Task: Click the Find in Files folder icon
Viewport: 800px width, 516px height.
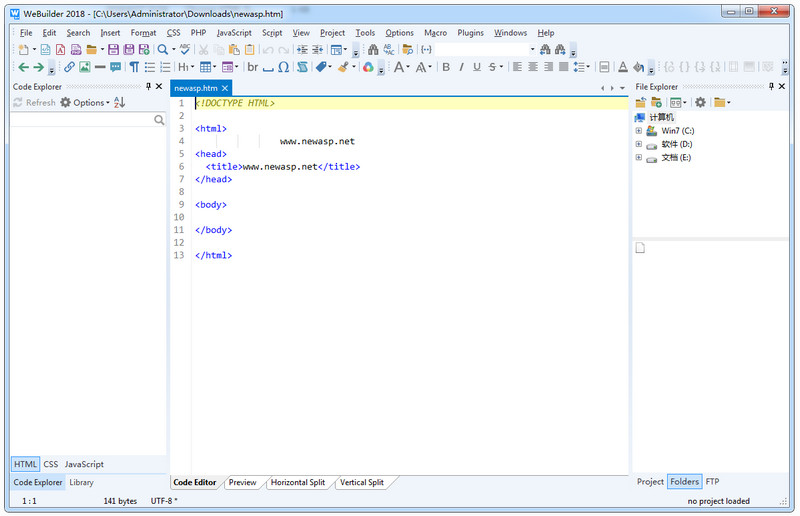Action: 408,50
